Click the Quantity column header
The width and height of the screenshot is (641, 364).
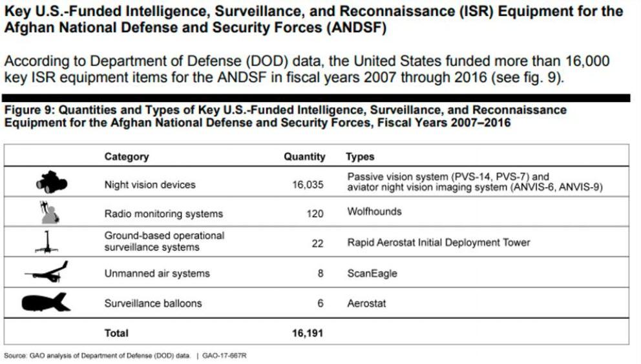(x=304, y=156)
